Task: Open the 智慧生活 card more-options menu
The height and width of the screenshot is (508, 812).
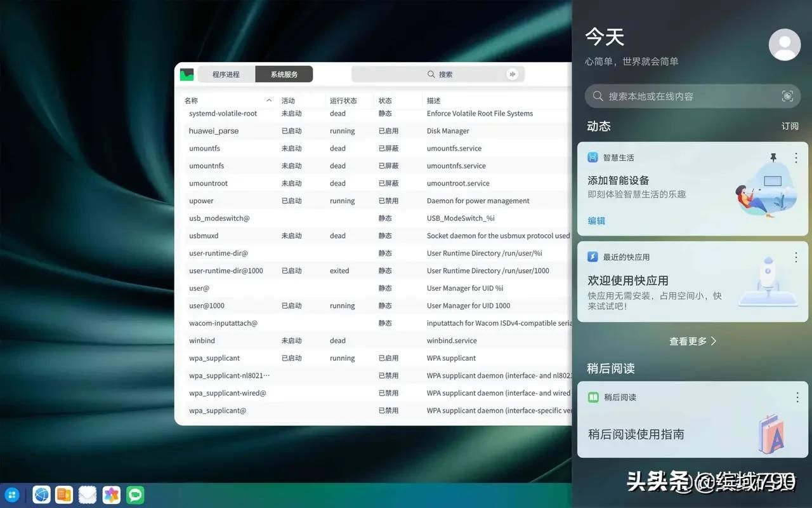Action: tap(796, 157)
